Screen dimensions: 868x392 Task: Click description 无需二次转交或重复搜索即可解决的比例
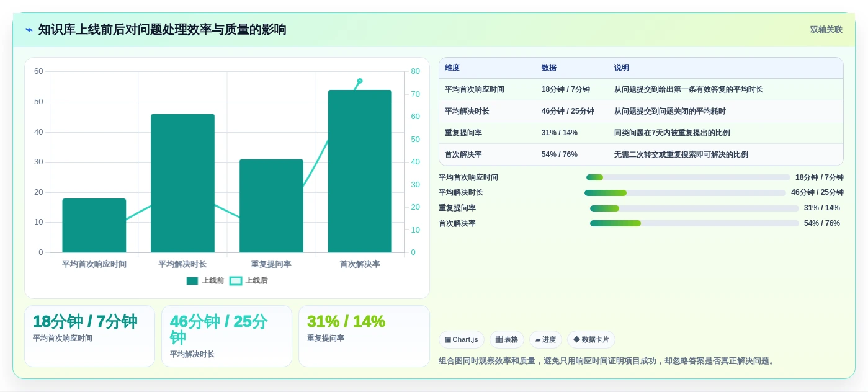681,154
